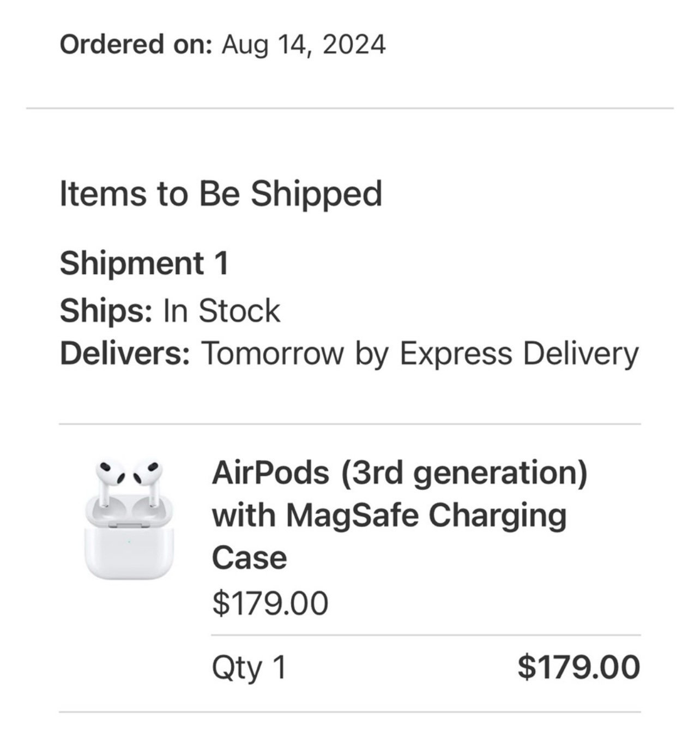This screenshot has width=700, height=731.
Task: Tap the $179.00 unit price under Case
Action: [270, 603]
